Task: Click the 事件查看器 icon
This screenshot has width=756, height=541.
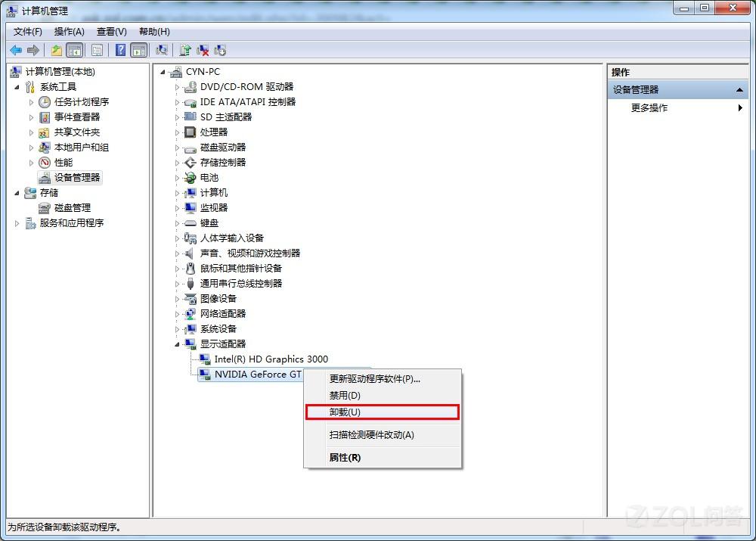Action: 45,117
